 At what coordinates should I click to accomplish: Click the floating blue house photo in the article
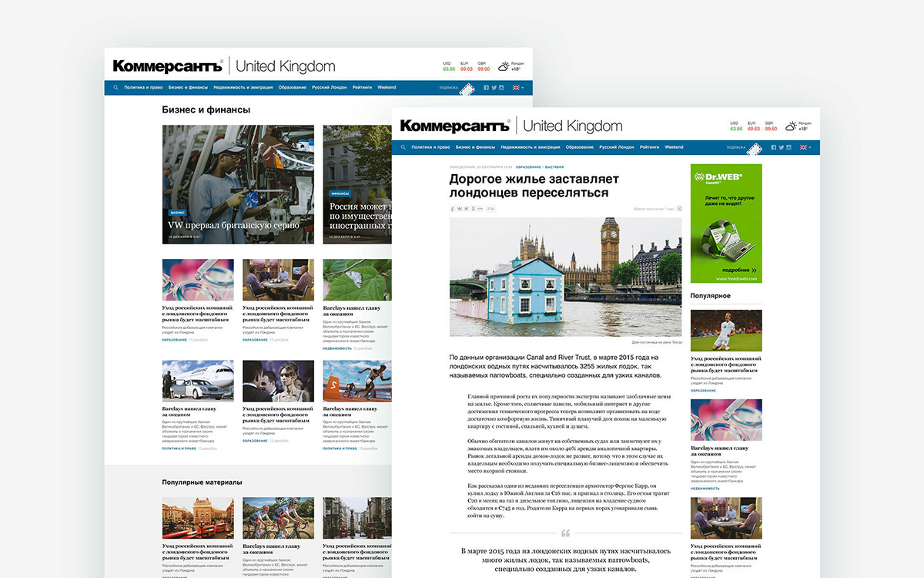point(565,277)
